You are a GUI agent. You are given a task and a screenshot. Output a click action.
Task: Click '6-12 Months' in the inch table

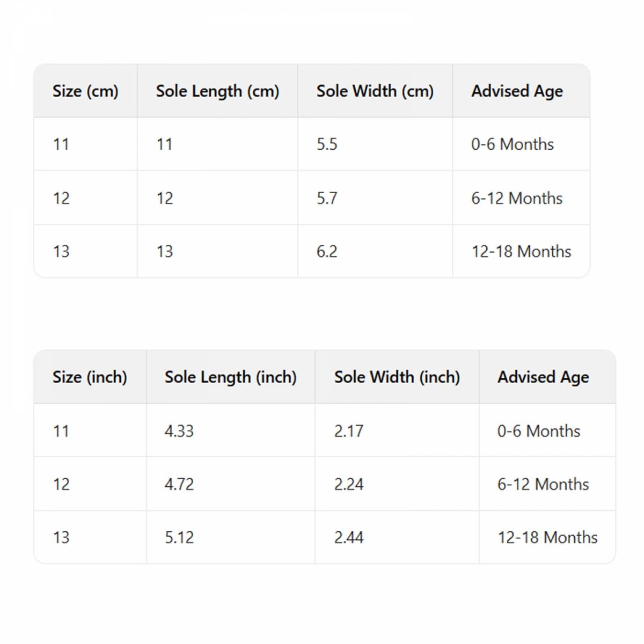click(x=543, y=484)
